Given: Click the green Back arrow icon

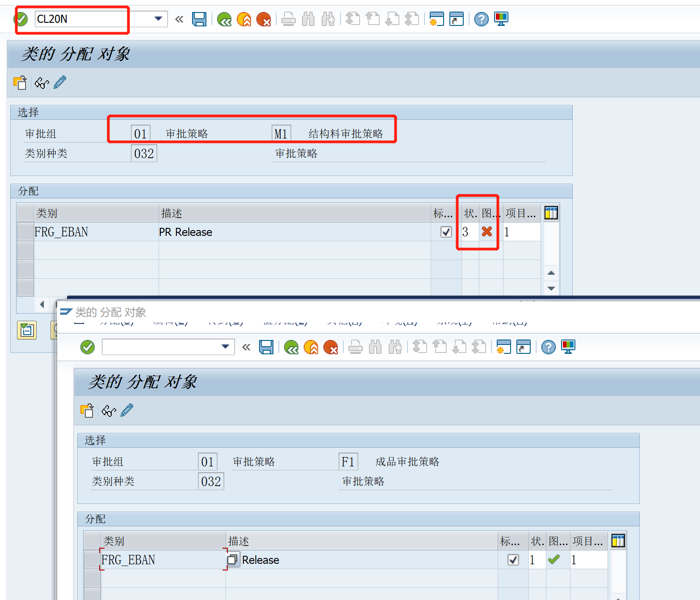Looking at the screenshot, I should pyautogui.click(x=224, y=19).
